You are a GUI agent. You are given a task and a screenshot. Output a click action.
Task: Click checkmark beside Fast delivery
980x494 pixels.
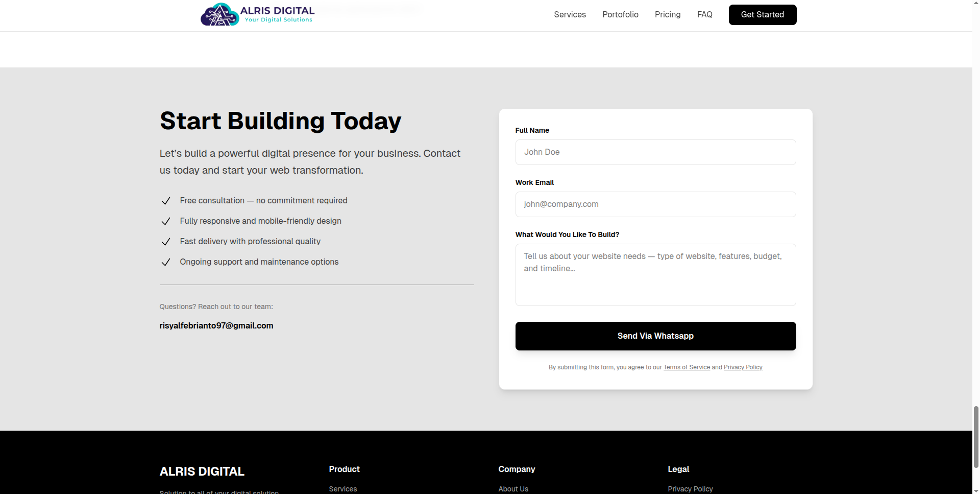click(x=165, y=242)
